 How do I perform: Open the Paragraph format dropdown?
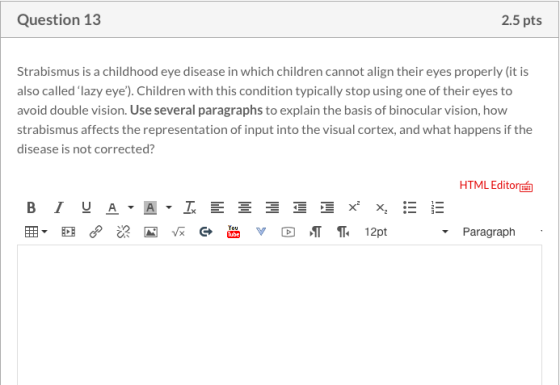click(502, 232)
